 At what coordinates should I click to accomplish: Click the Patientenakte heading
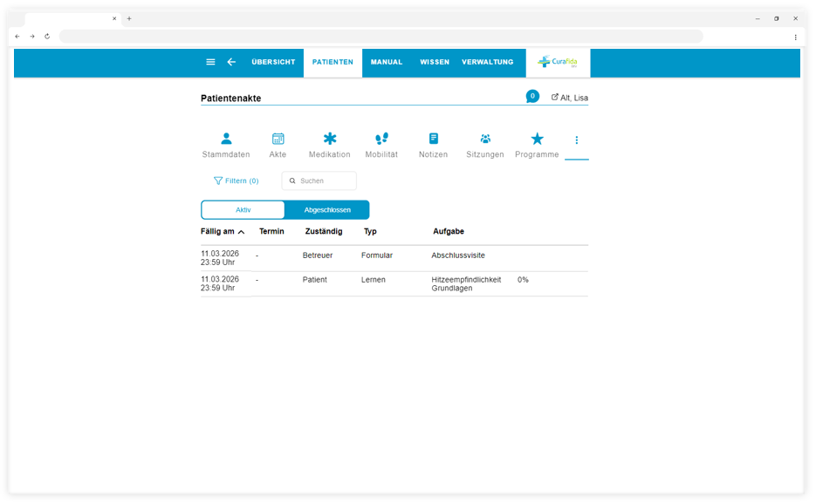[231, 99]
